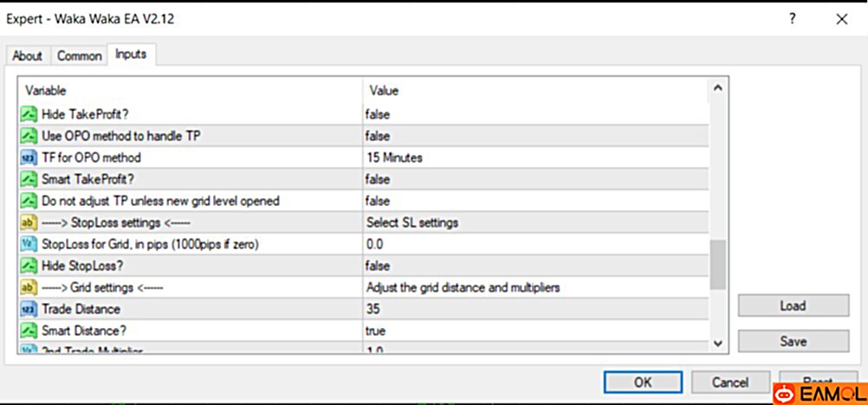This screenshot has height=405, width=868.
Task: Click the integer icon beside TF for OPO method
Action: point(29,157)
